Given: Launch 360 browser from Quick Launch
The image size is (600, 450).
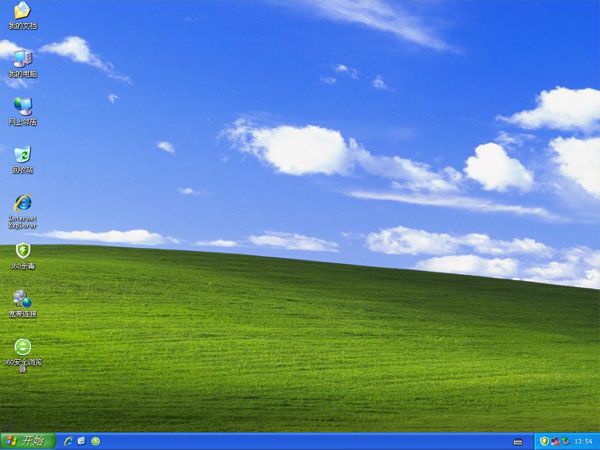Looking at the screenshot, I should [x=96, y=441].
